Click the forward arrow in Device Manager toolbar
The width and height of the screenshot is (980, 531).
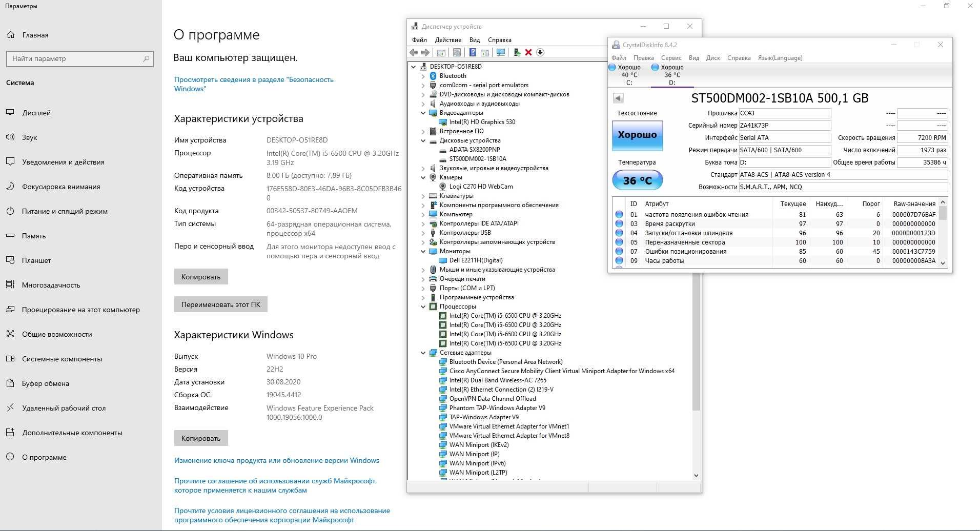coord(425,52)
